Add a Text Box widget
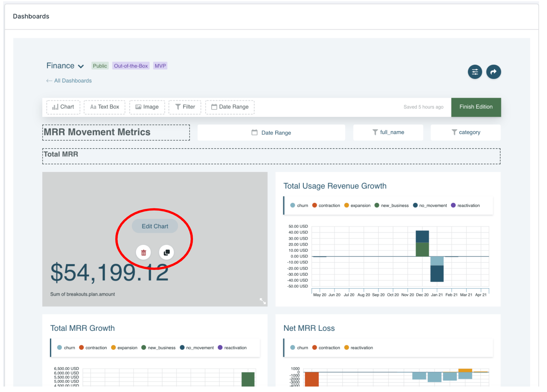The image size is (547, 392). [x=105, y=107]
